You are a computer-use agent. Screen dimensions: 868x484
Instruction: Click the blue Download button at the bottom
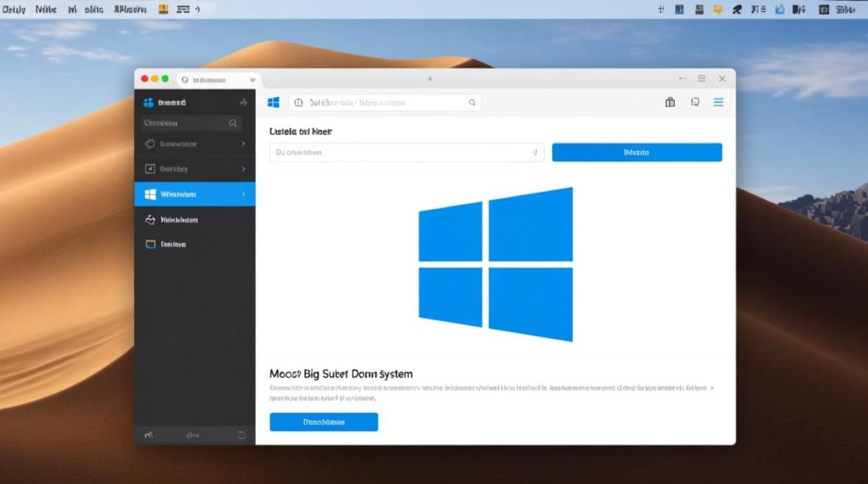click(x=324, y=421)
